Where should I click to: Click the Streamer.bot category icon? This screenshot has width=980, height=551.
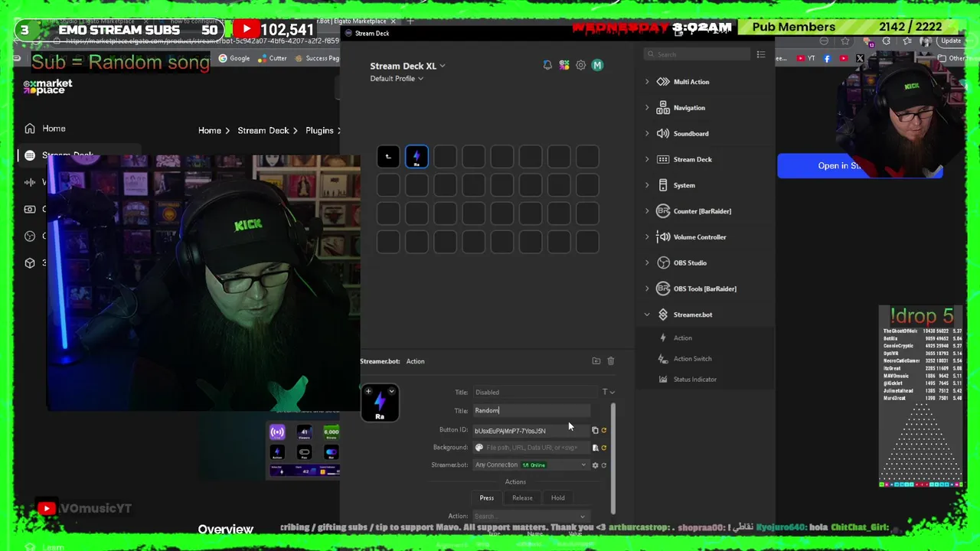663,315
